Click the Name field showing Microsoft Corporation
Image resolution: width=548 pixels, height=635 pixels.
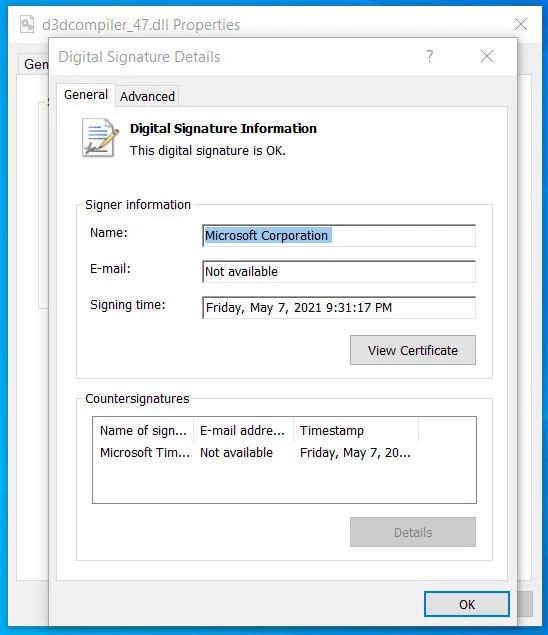pyautogui.click(x=339, y=235)
